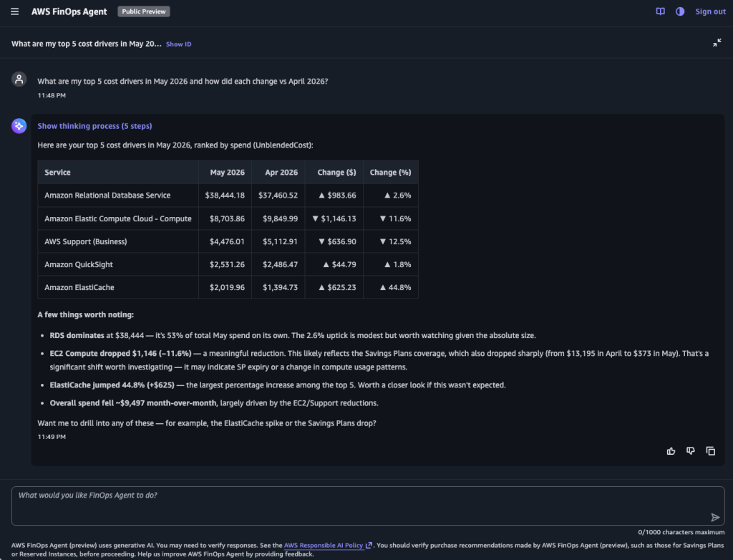This screenshot has height=560, width=733.
Task: Click the $636.90 decrease value
Action: [x=337, y=241]
